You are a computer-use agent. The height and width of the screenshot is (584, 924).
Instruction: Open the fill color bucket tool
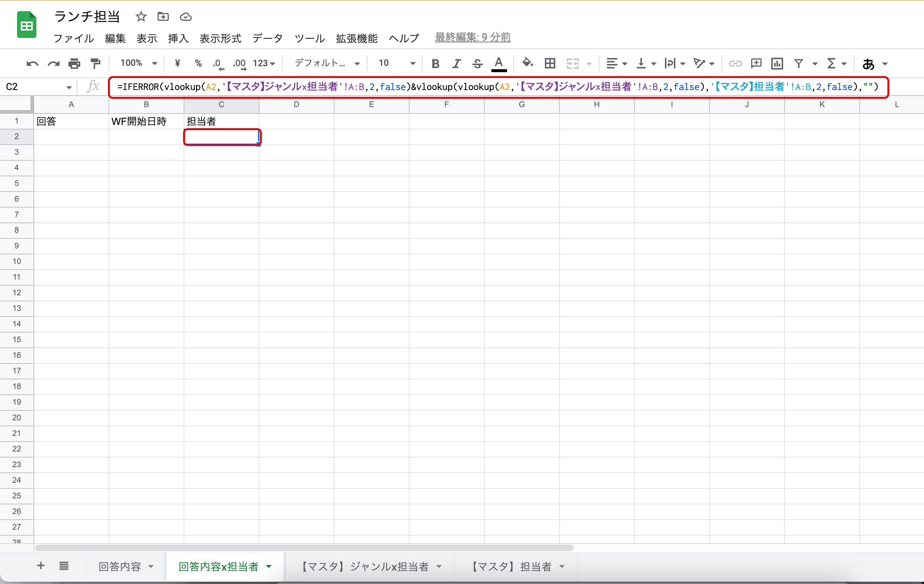(x=528, y=63)
